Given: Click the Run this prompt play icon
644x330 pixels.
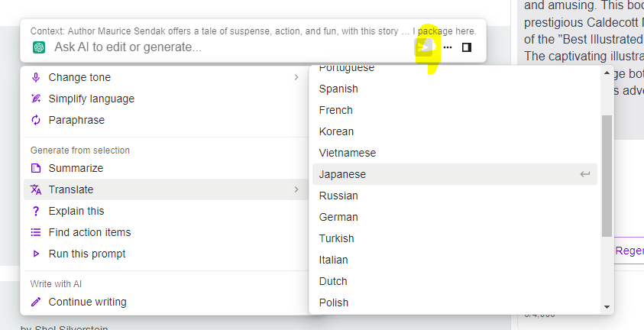Looking at the screenshot, I should pyautogui.click(x=36, y=254).
